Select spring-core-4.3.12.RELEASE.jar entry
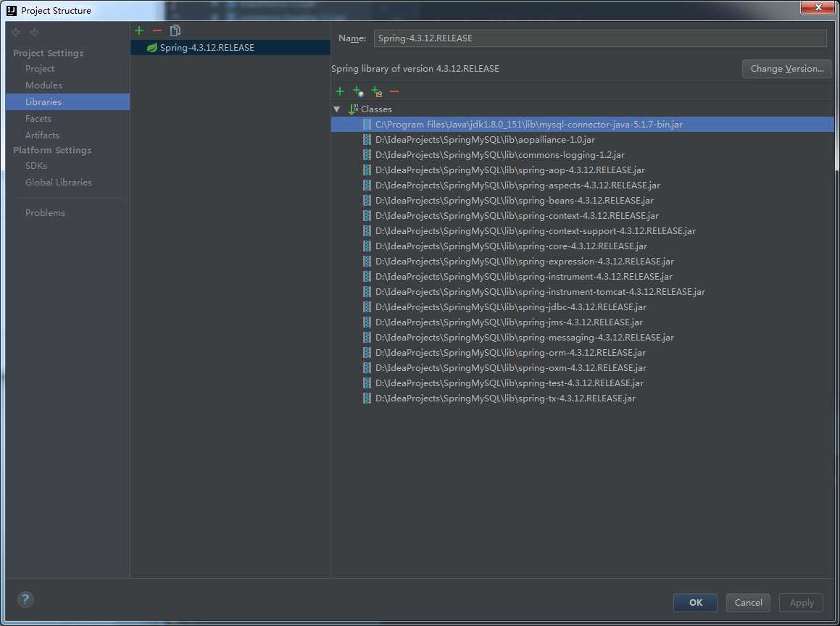This screenshot has width=840, height=626. (x=511, y=246)
